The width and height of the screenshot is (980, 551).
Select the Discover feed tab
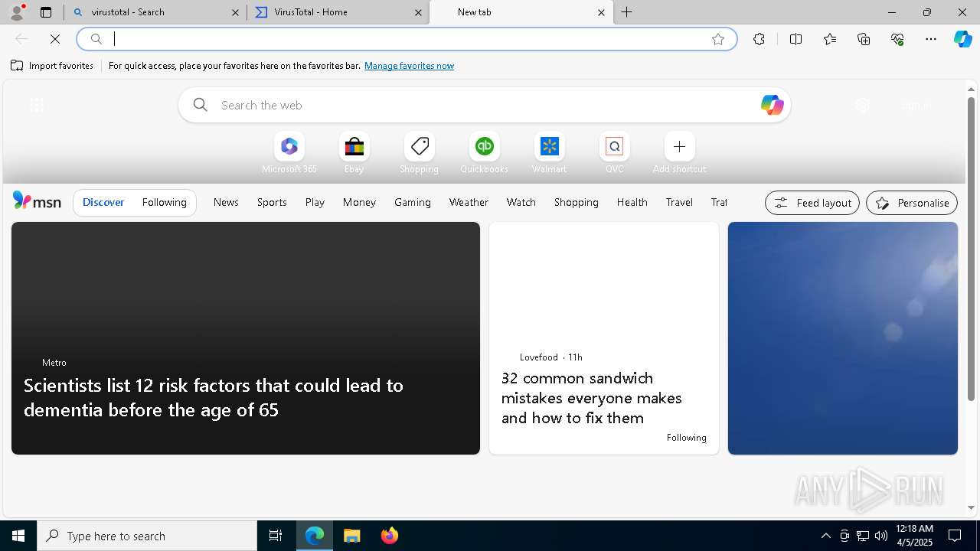pos(103,202)
